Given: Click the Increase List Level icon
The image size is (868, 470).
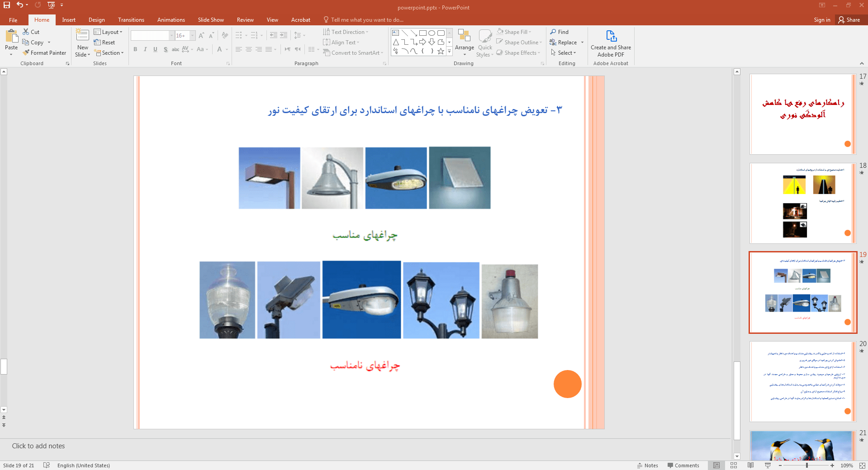Looking at the screenshot, I should [x=284, y=35].
